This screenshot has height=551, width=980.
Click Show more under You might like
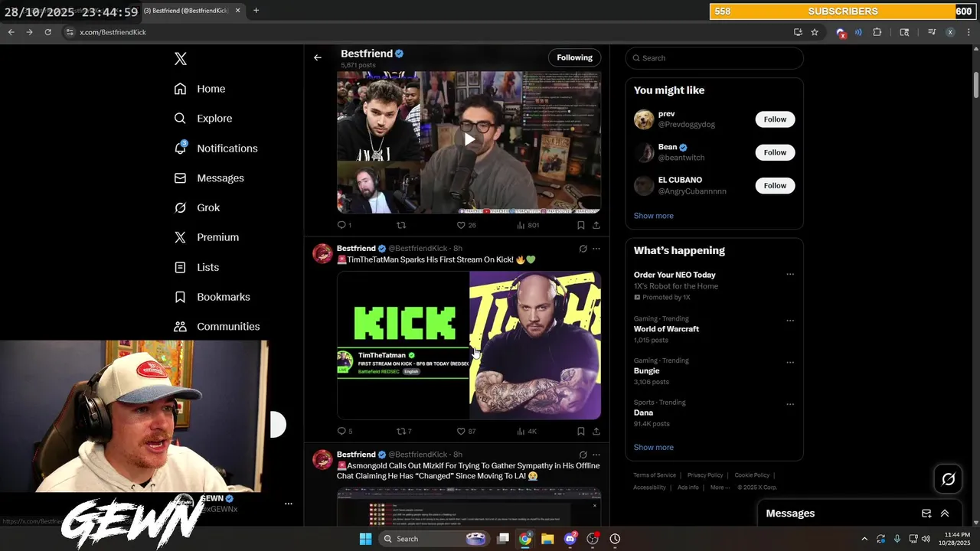654,216
